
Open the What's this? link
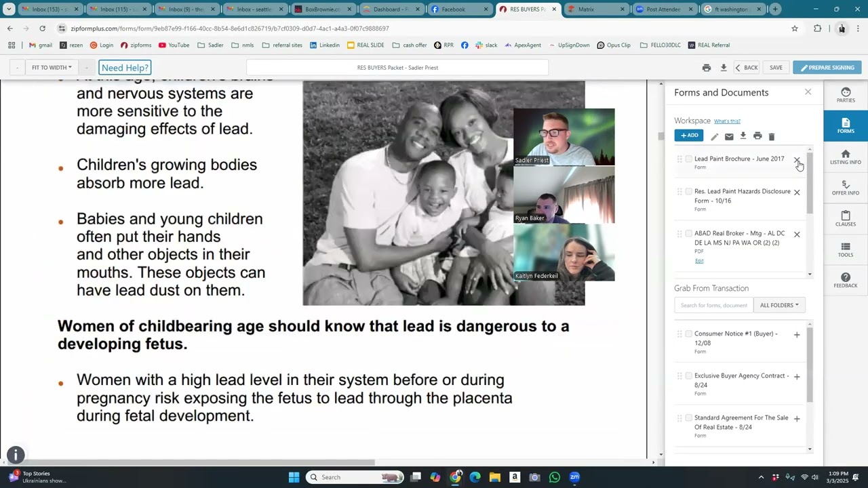(x=727, y=121)
